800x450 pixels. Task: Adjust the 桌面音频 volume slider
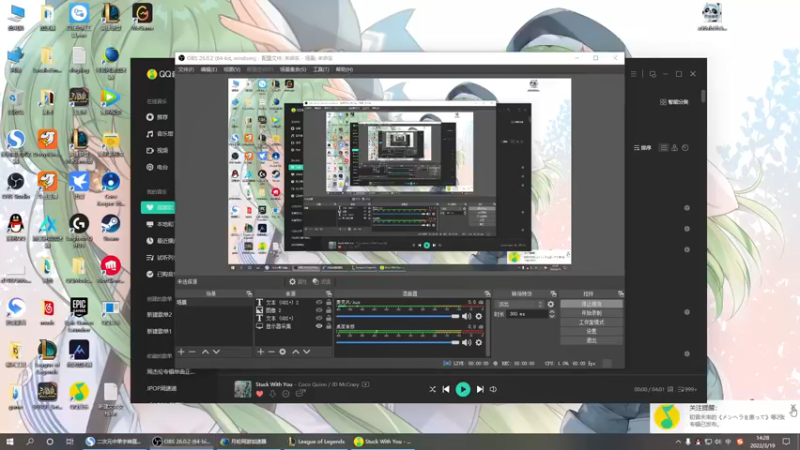click(398, 342)
